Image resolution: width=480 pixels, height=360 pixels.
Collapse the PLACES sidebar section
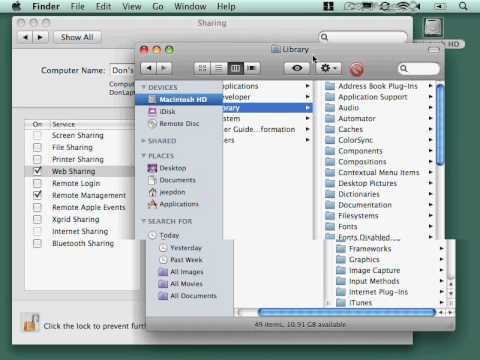[144, 156]
